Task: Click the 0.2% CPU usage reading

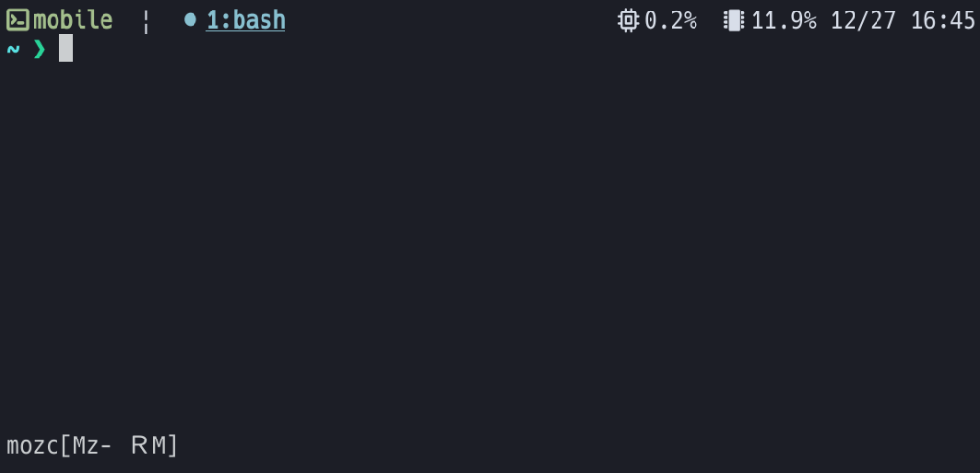Action: pyautogui.click(x=671, y=20)
